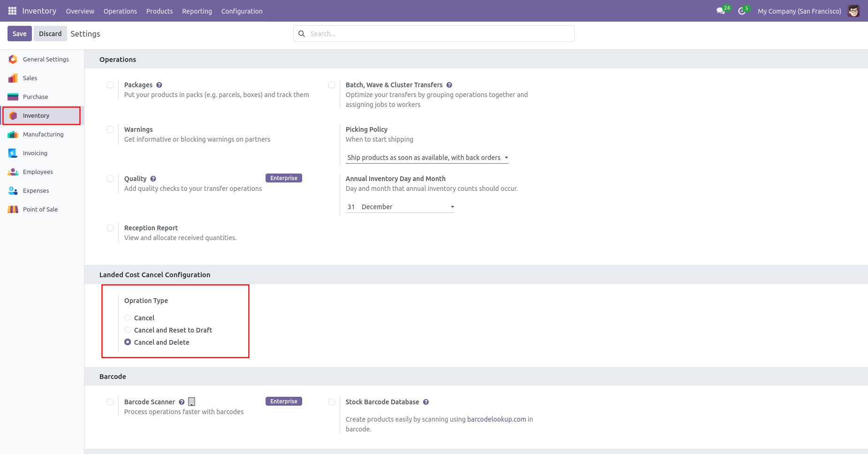868x454 pixels.
Task: Open Expenses settings in the sidebar
Action: click(x=42, y=190)
